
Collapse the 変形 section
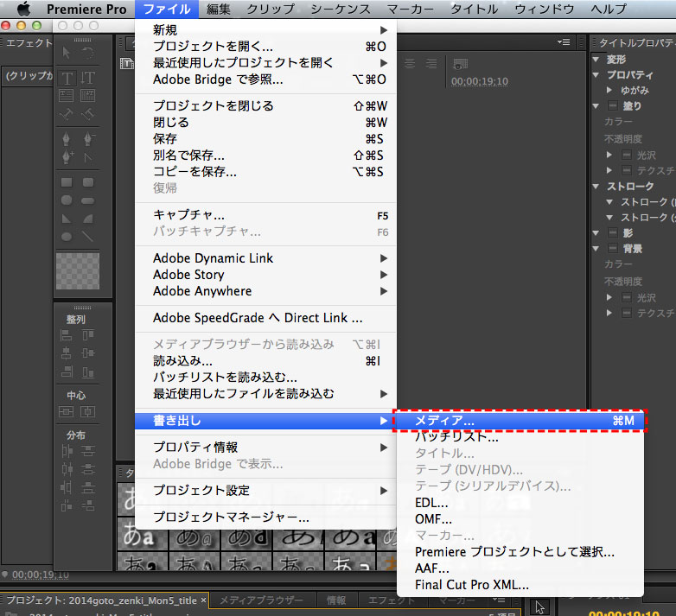point(596,60)
